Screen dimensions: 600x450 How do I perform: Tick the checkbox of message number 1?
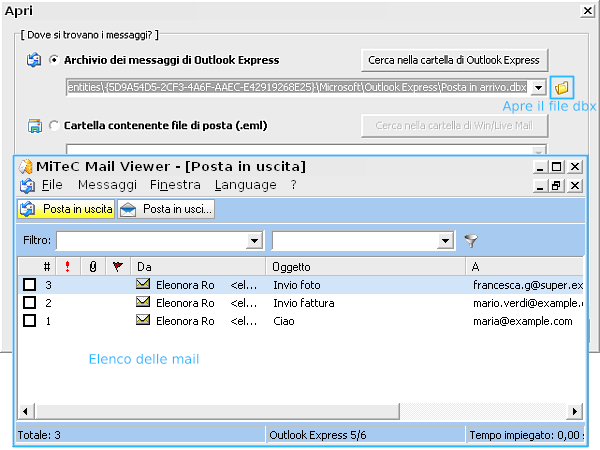29,321
